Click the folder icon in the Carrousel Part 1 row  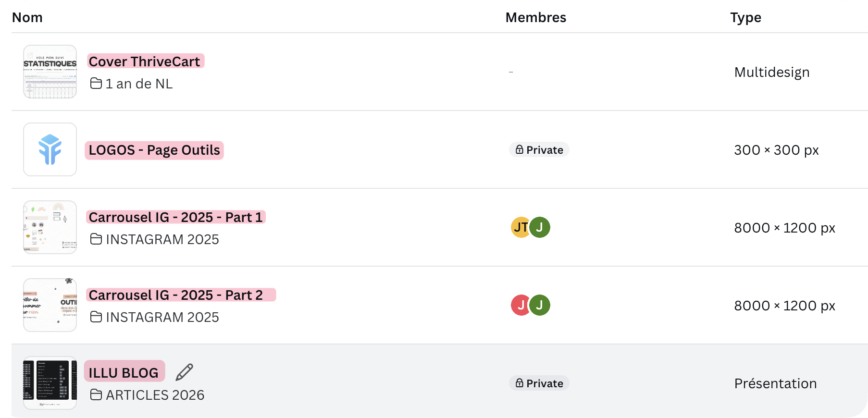point(96,239)
